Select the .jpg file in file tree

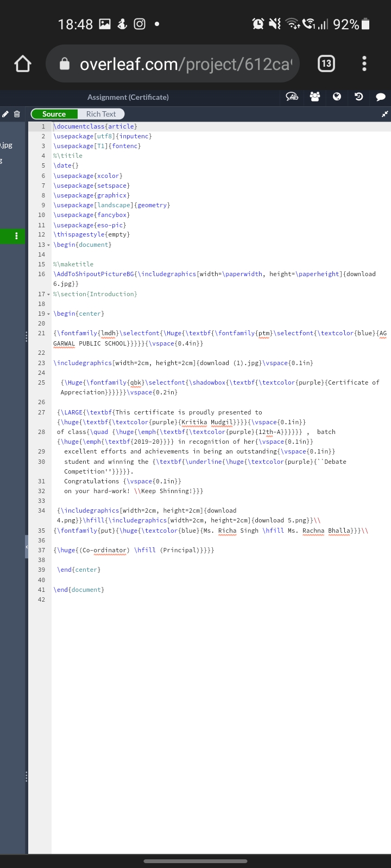coord(6,145)
